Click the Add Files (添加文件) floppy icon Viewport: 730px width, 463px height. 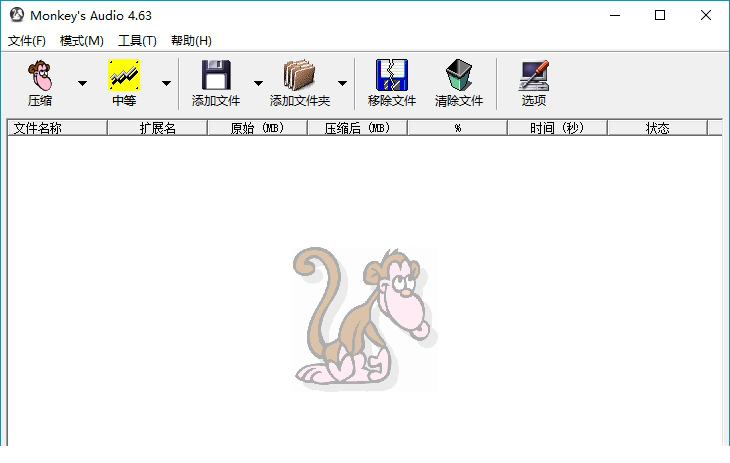pos(216,76)
